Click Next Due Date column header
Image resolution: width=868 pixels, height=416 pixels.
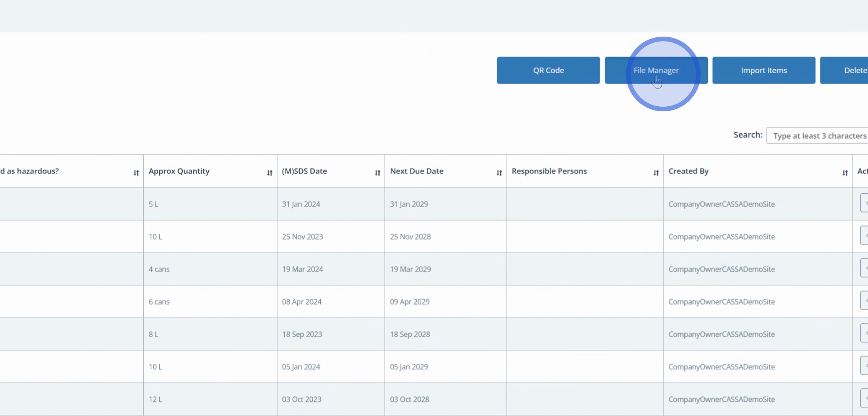(417, 171)
